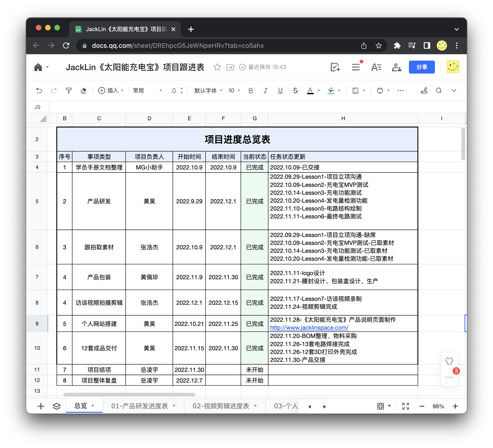
Task: Zoom out with the minus button
Action: coord(422,406)
